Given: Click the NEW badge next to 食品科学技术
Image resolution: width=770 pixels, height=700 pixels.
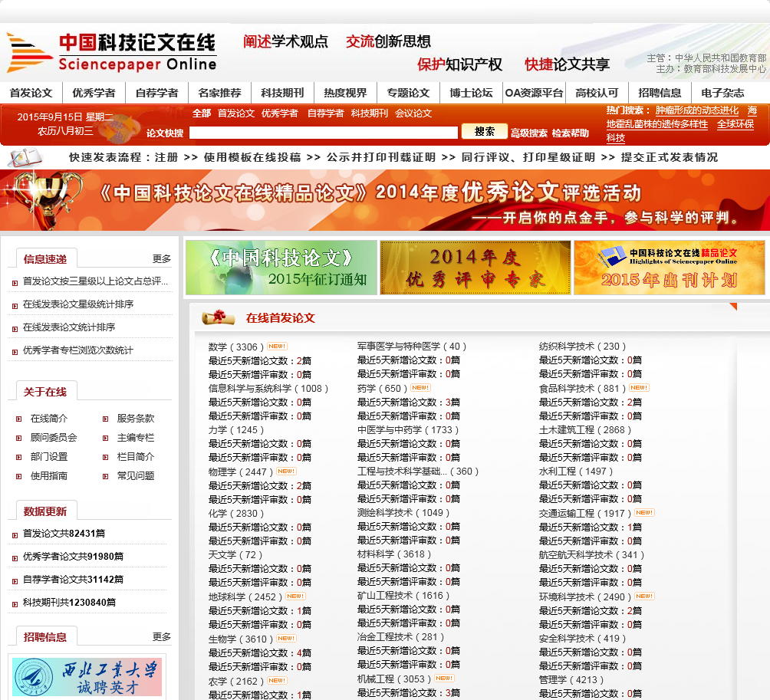Looking at the screenshot, I should pos(639,387).
